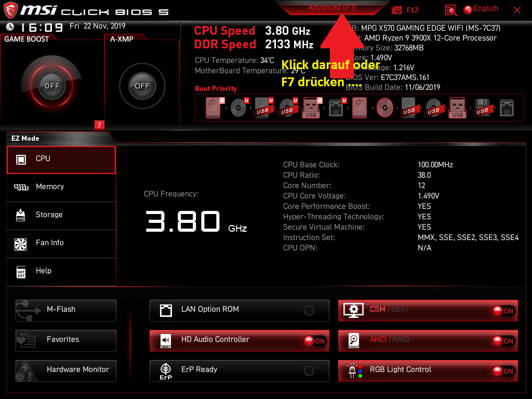The image size is (532, 399).
Task: Click the HD Audio Controller speaker icon
Action: [166, 340]
